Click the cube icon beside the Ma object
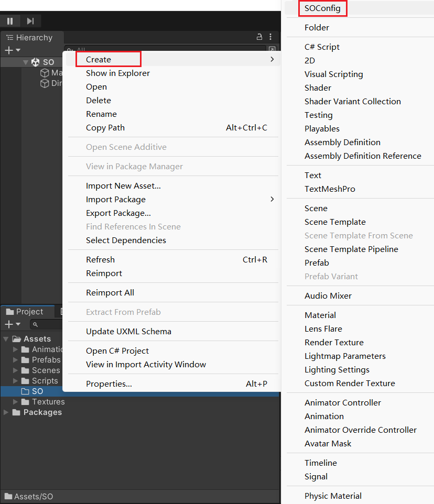The height and width of the screenshot is (504, 434). pos(45,72)
